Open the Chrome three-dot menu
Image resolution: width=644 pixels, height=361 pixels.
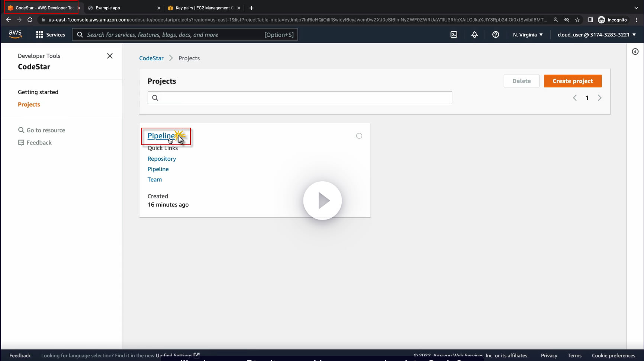637,20
